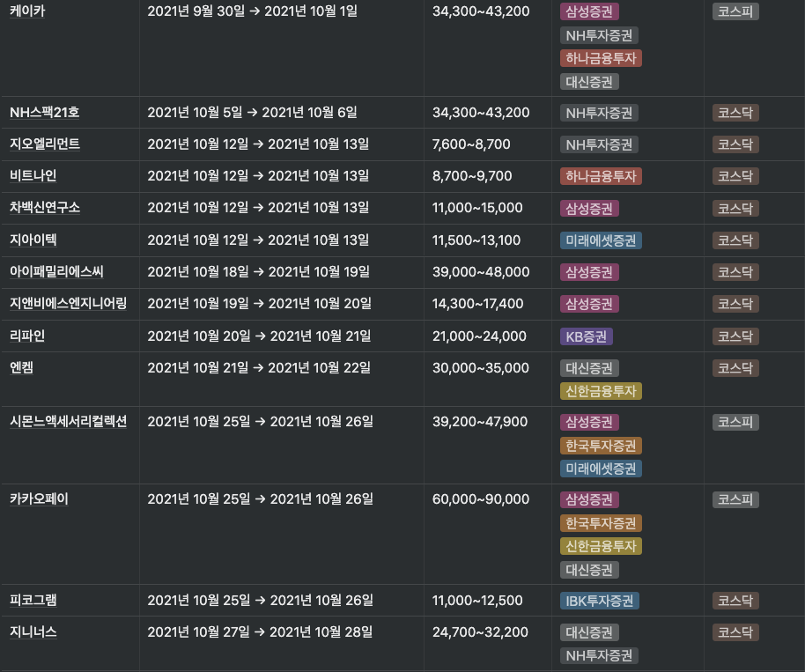
Task: Select price cell 11,000~12,500
Action: [x=477, y=601]
